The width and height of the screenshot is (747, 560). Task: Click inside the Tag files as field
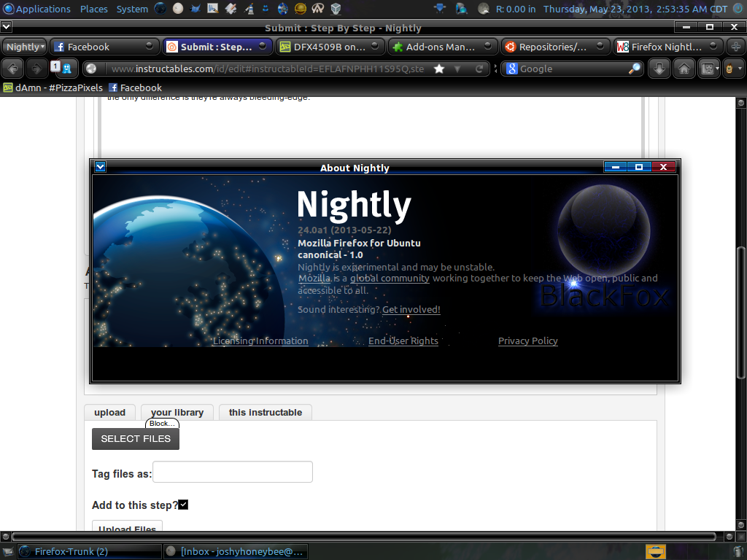[232, 472]
